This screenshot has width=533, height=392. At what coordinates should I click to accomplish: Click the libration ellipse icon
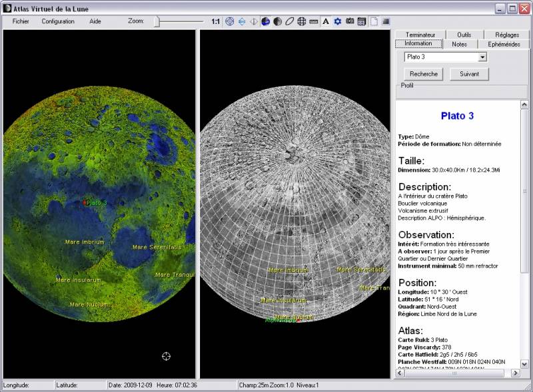coord(290,21)
